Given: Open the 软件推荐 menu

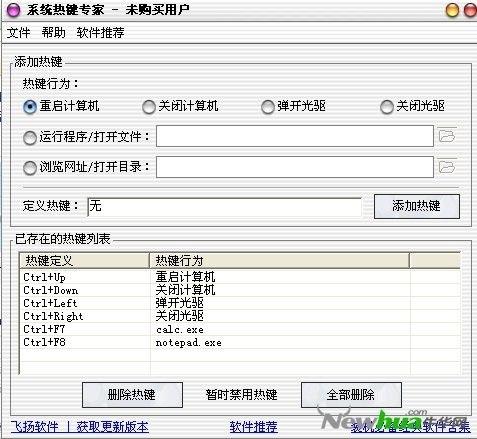Looking at the screenshot, I should [x=100, y=33].
